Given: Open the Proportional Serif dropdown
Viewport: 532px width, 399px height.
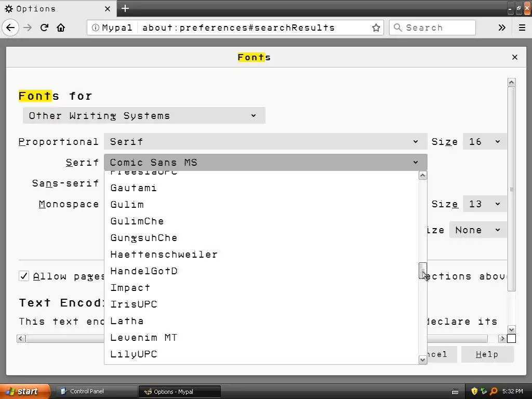Looking at the screenshot, I should click(265, 141).
